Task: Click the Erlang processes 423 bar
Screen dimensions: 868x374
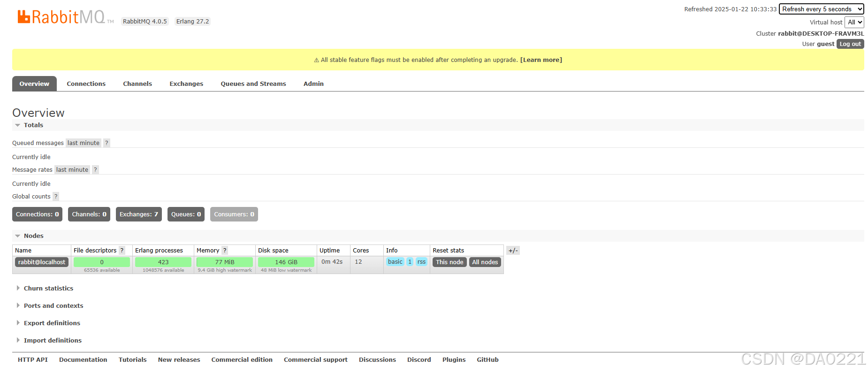Action: [163, 262]
